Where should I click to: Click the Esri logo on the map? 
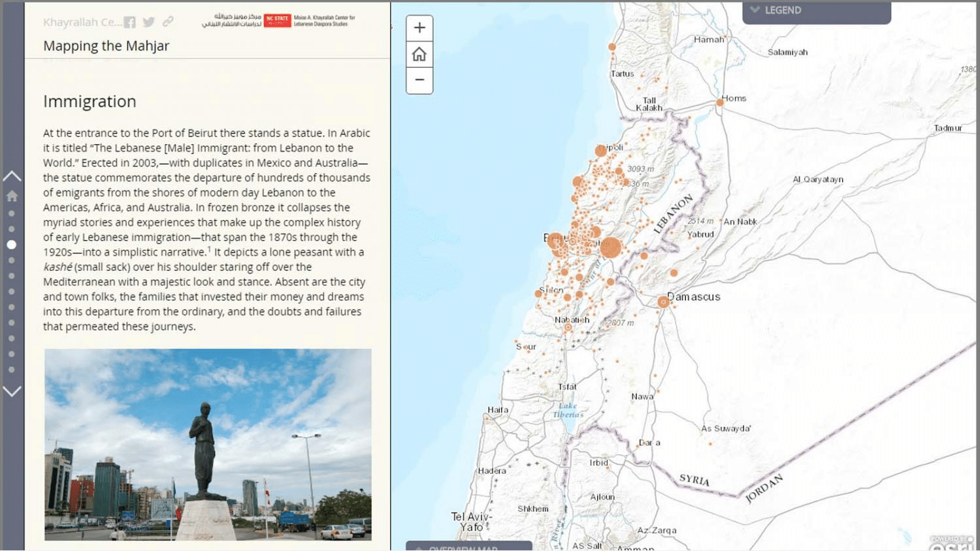[952, 543]
